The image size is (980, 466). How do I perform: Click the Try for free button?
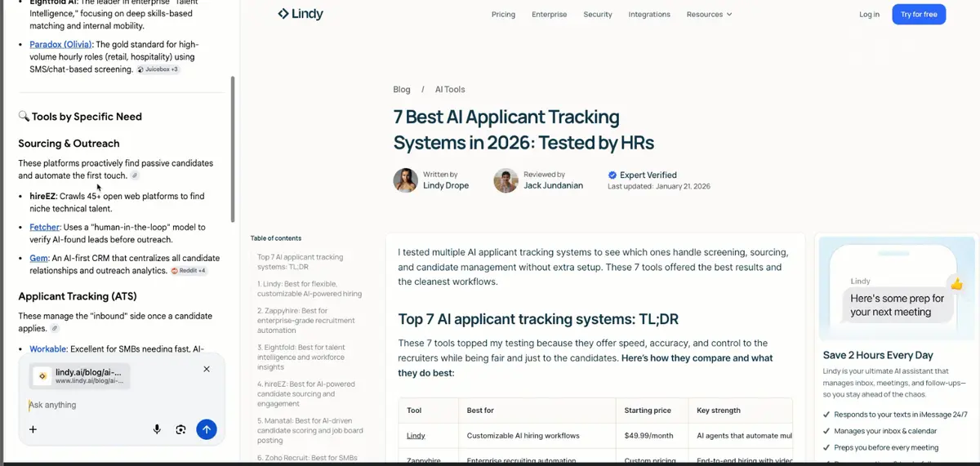click(919, 14)
